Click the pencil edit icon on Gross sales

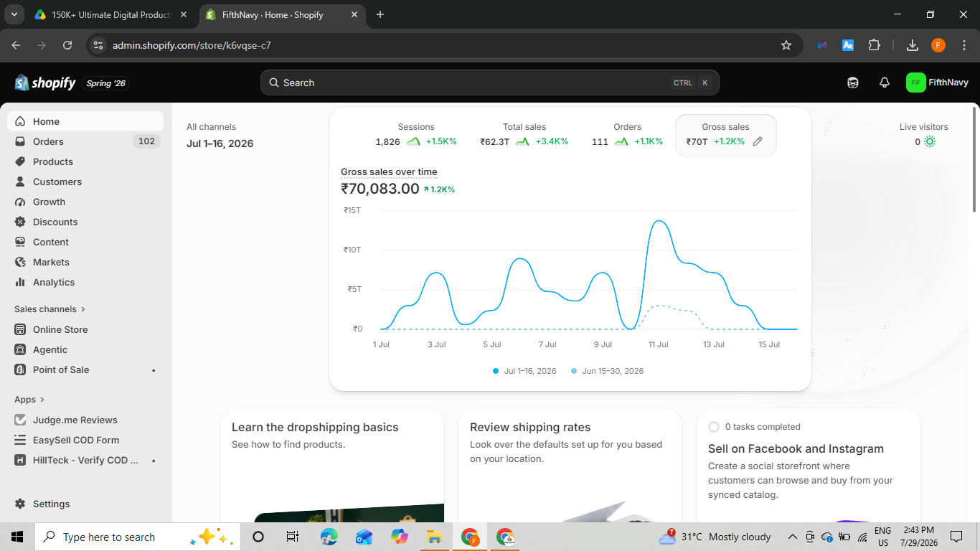[x=758, y=141]
